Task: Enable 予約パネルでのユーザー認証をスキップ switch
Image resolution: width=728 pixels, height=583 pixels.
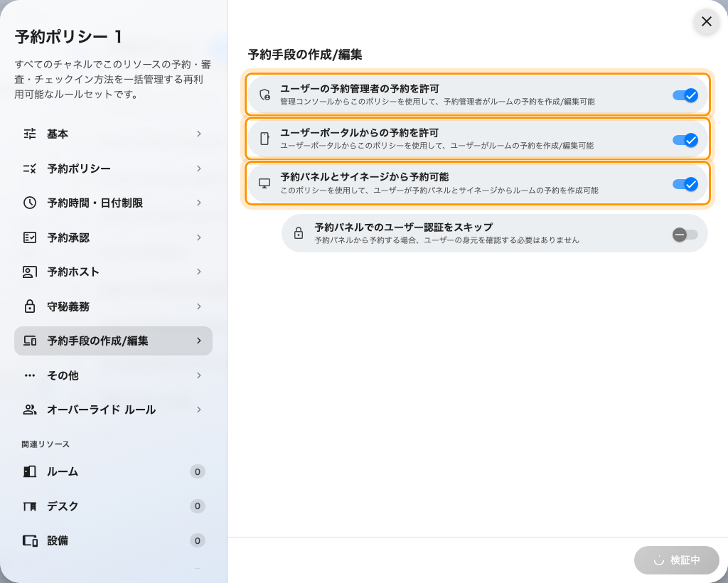Action: [685, 235]
